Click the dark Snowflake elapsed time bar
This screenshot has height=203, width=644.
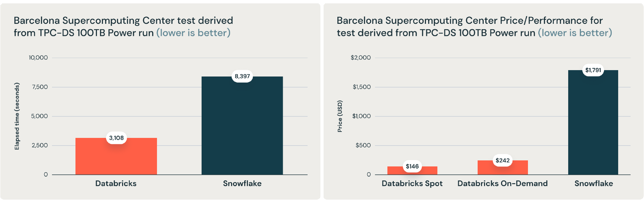[242, 128]
